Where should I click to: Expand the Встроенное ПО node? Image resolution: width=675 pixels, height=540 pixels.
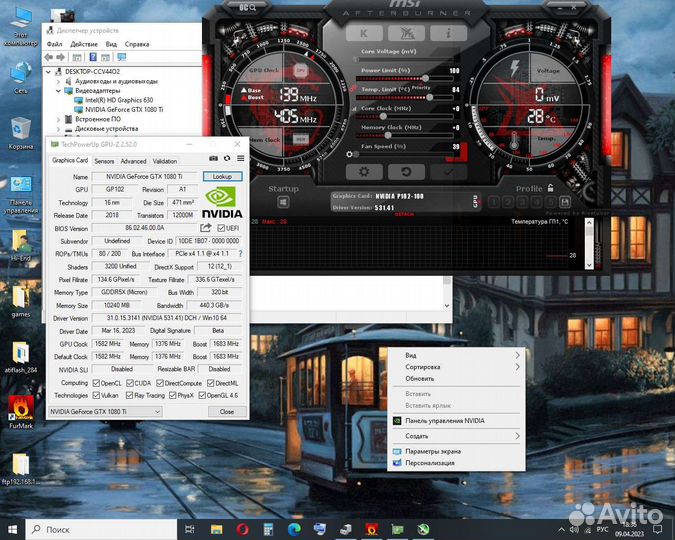click(59, 119)
